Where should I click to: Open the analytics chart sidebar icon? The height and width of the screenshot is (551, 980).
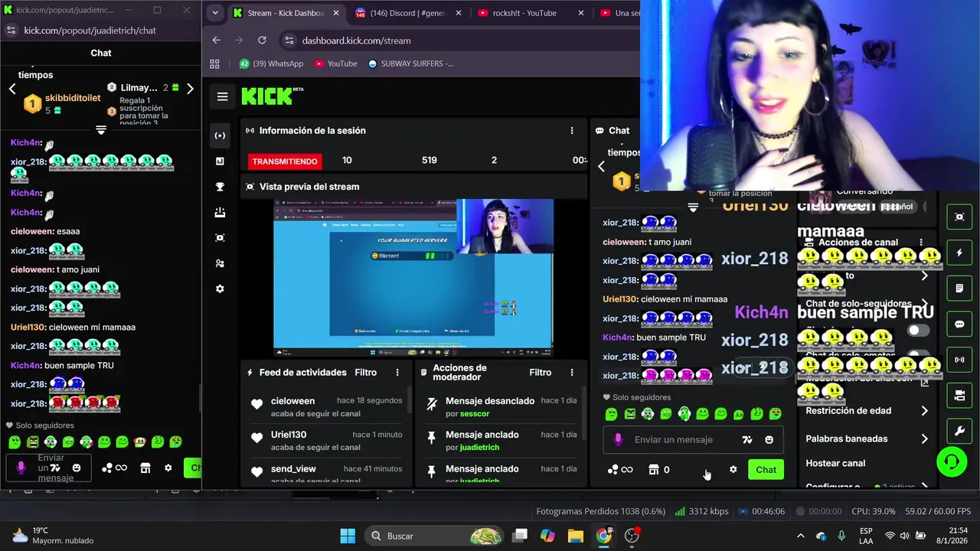tap(220, 161)
